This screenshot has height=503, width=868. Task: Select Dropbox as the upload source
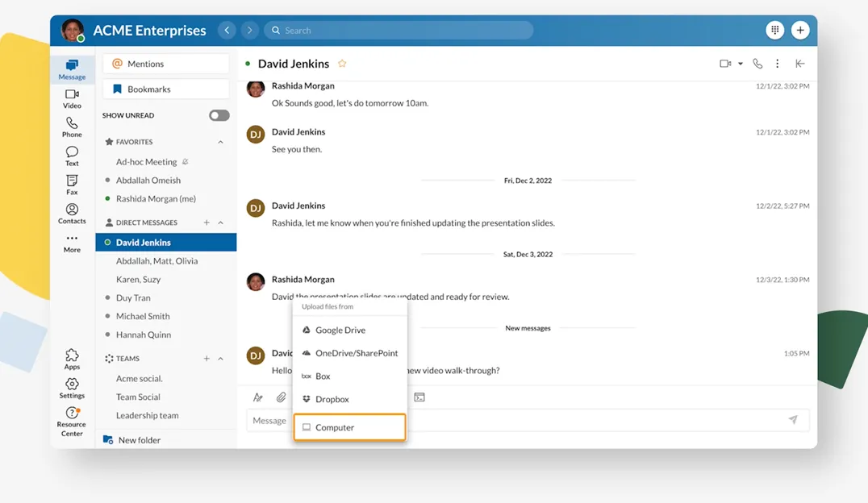point(332,399)
